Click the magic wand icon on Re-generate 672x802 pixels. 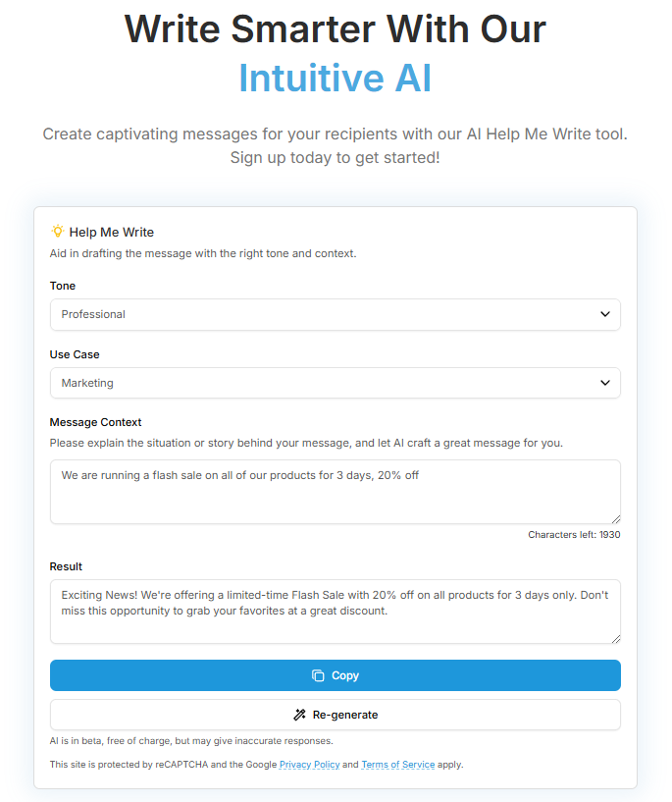tap(299, 715)
